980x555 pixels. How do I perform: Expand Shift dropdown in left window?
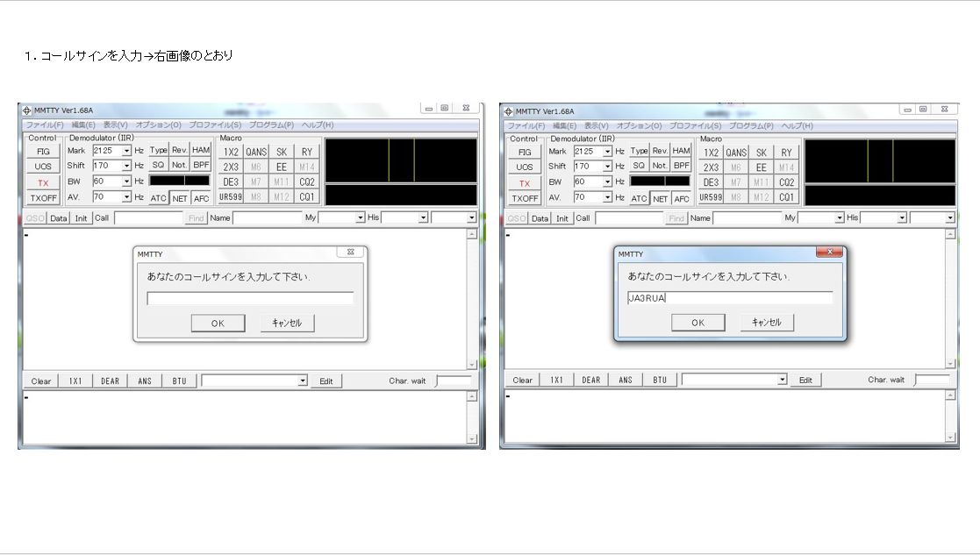click(x=127, y=166)
